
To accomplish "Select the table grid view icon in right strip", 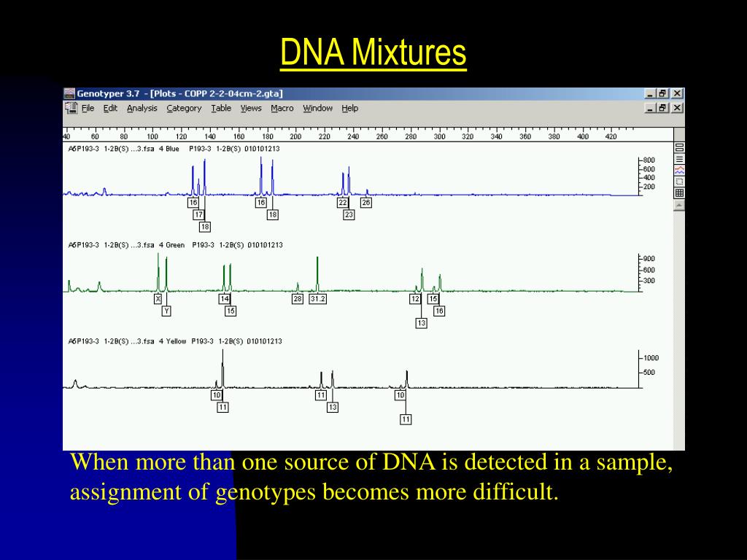I will 679,192.
